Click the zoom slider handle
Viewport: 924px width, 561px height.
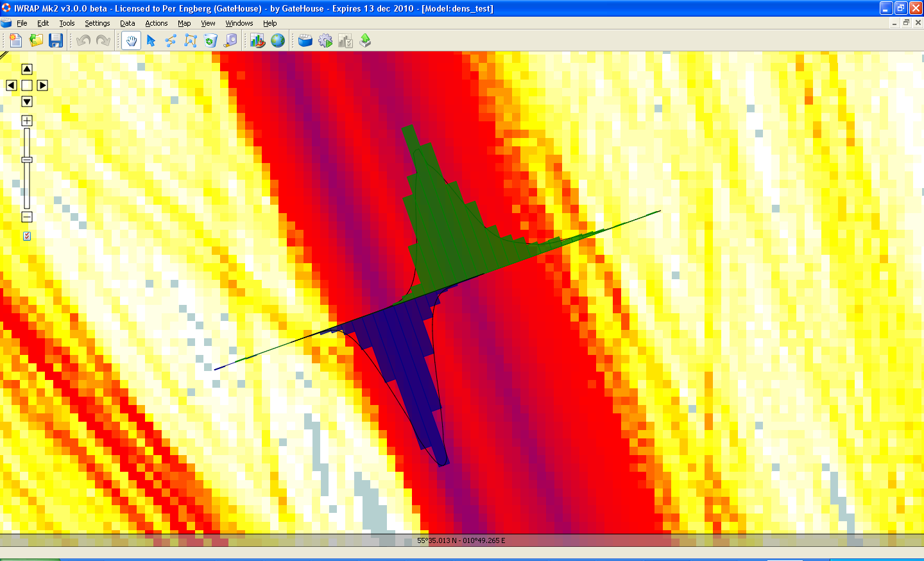click(27, 160)
